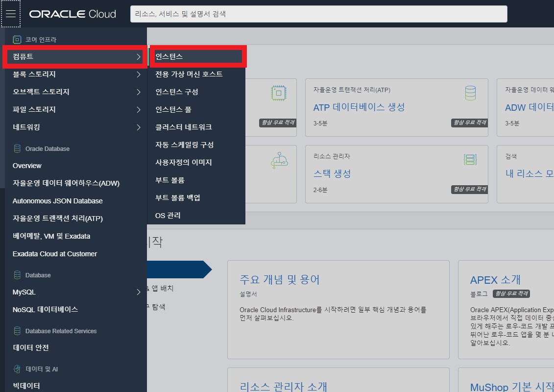Screen dimensions: 554x392
Task: Open the MySQL menu item
Action: click(x=75, y=292)
